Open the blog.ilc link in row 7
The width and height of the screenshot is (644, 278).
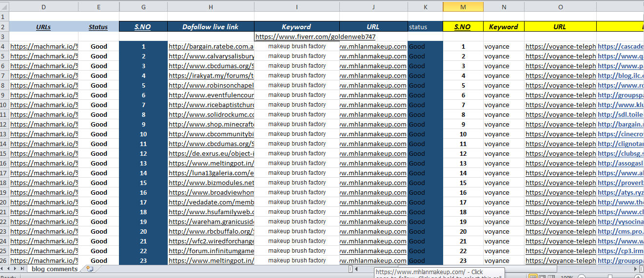click(x=621, y=75)
